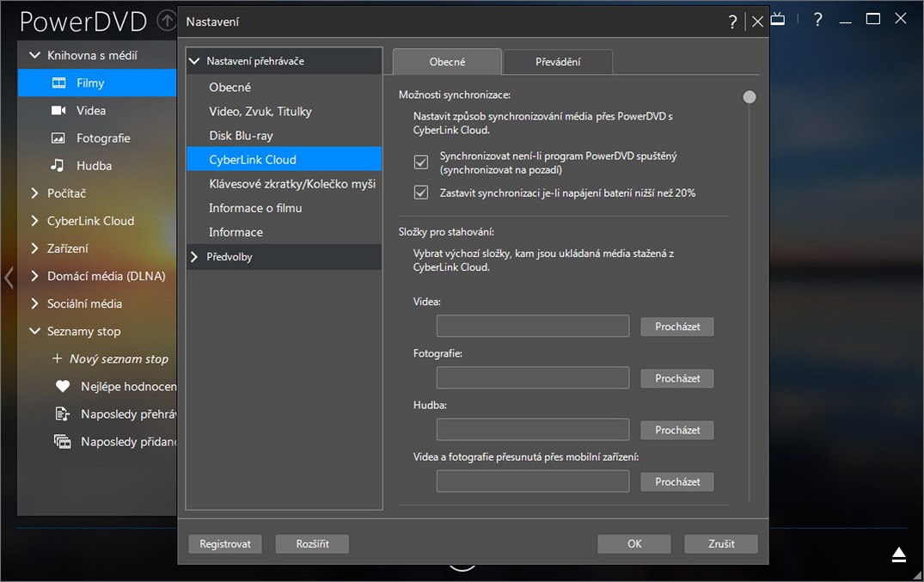The width and height of the screenshot is (924, 582).
Task: Click the Fotografie picture icon
Action: tap(59, 138)
